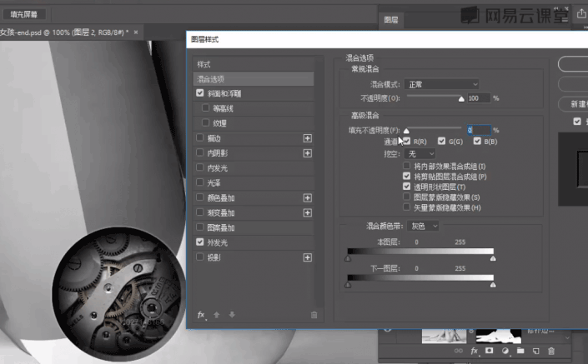Click the fx layer style icon in Layers panel

(475, 351)
